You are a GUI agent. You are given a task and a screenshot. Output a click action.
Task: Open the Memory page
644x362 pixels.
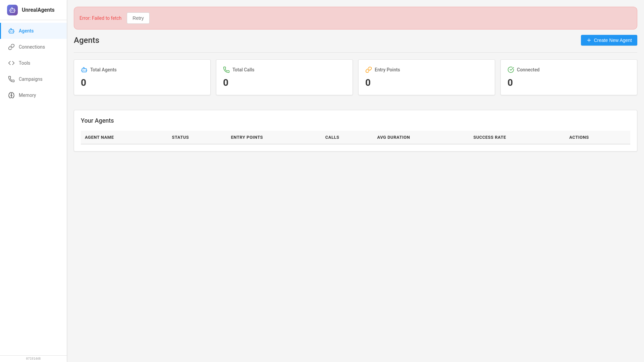[34, 95]
